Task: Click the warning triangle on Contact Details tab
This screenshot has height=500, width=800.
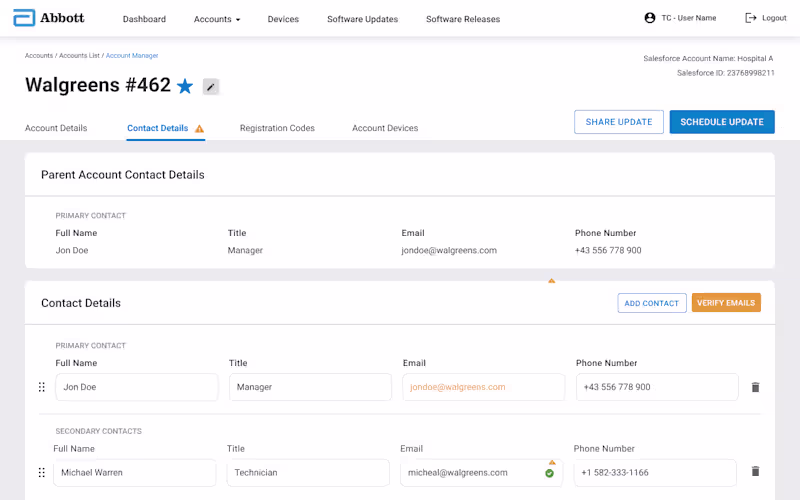Action: 199,129
